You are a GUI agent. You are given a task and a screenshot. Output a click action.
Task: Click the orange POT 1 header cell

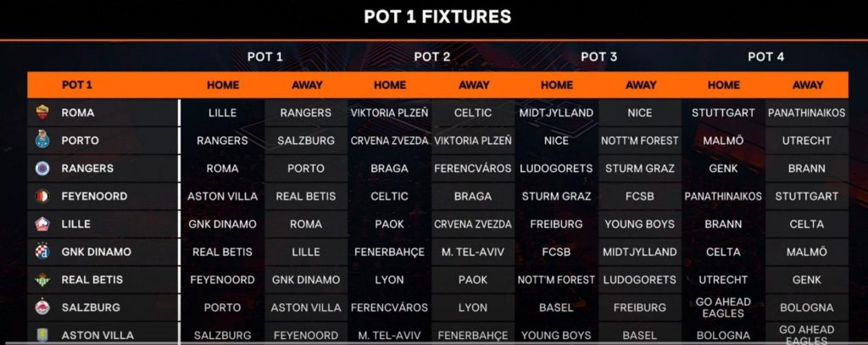[77, 85]
